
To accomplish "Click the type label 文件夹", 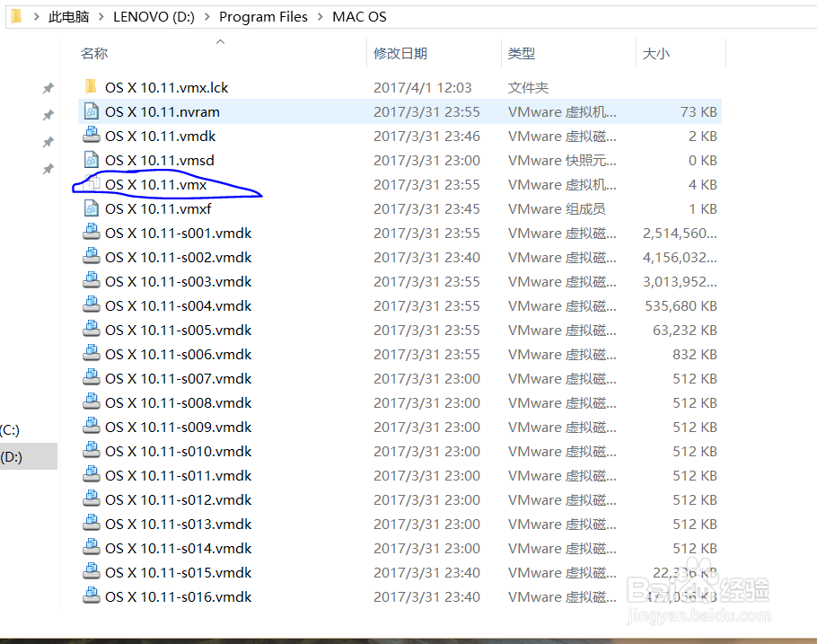I will tap(528, 88).
